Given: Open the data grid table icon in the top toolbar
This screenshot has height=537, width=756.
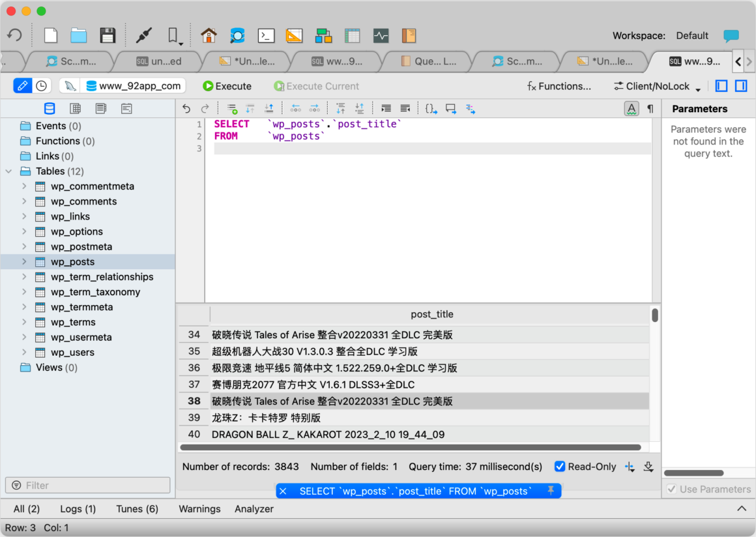Looking at the screenshot, I should tap(353, 35).
